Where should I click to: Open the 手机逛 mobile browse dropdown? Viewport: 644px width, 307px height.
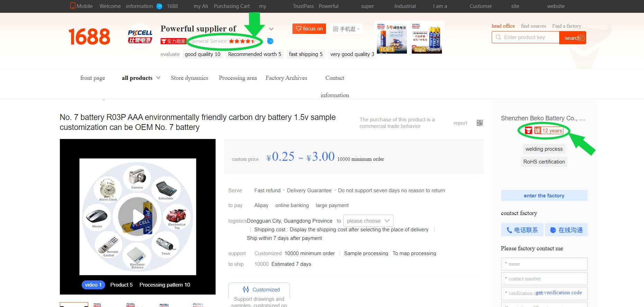click(346, 29)
